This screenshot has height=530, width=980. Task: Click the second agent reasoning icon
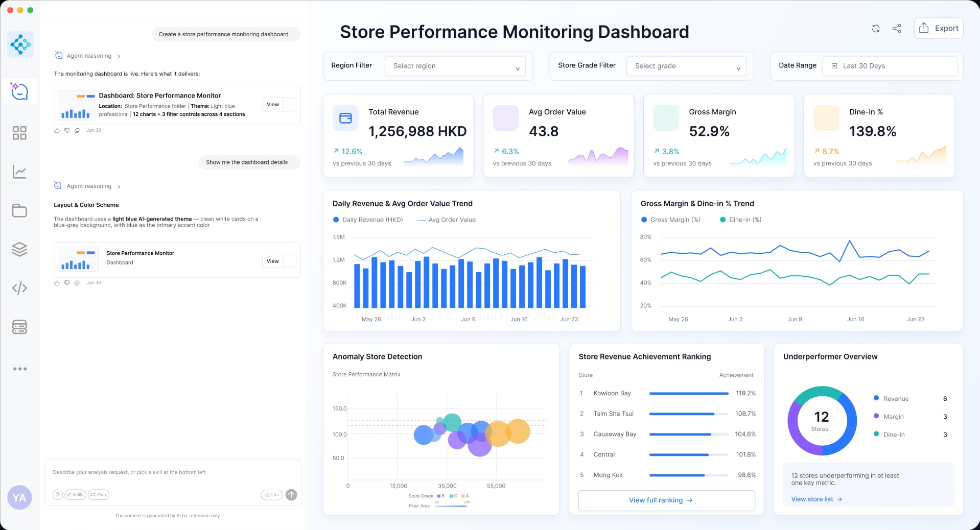point(58,185)
